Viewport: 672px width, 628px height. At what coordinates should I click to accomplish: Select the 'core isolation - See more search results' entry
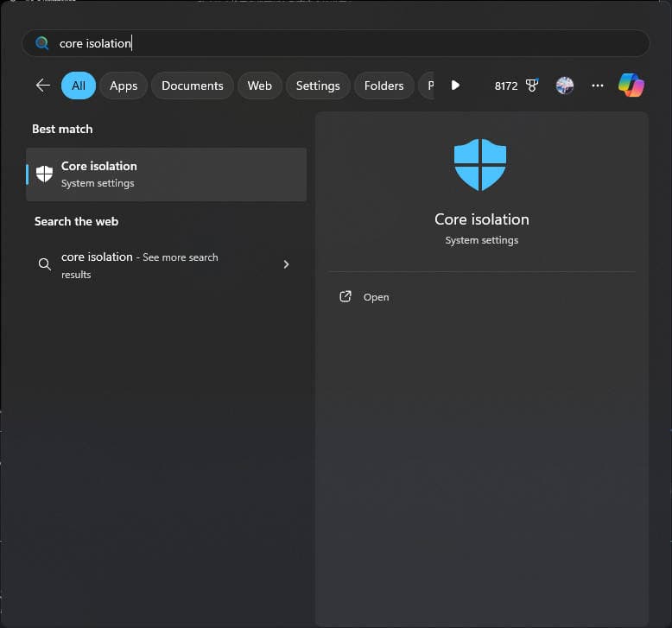coord(167,265)
